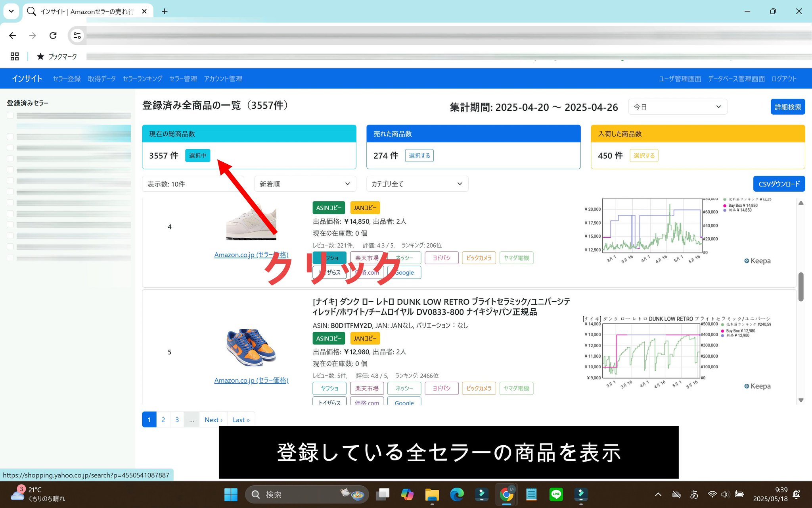This screenshot has width=812, height=508.
Task: Open the ビックカメラ link for item 5
Action: [479, 388]
